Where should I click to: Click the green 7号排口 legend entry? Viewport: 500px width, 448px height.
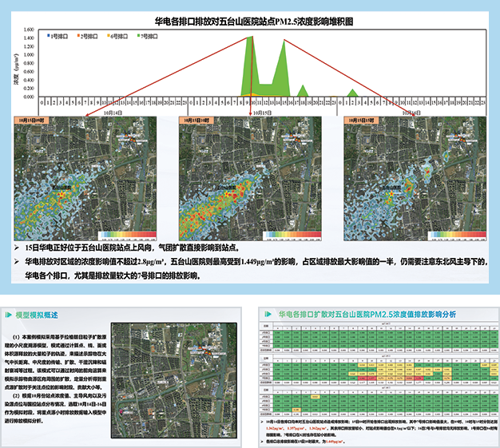[148, 36]
